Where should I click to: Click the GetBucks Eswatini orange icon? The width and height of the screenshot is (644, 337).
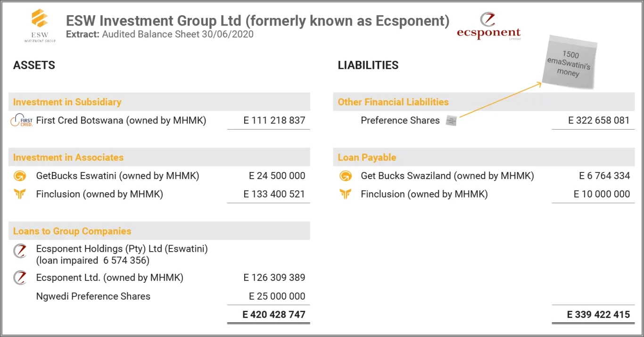pyautogui.click(x=20, y=176)
